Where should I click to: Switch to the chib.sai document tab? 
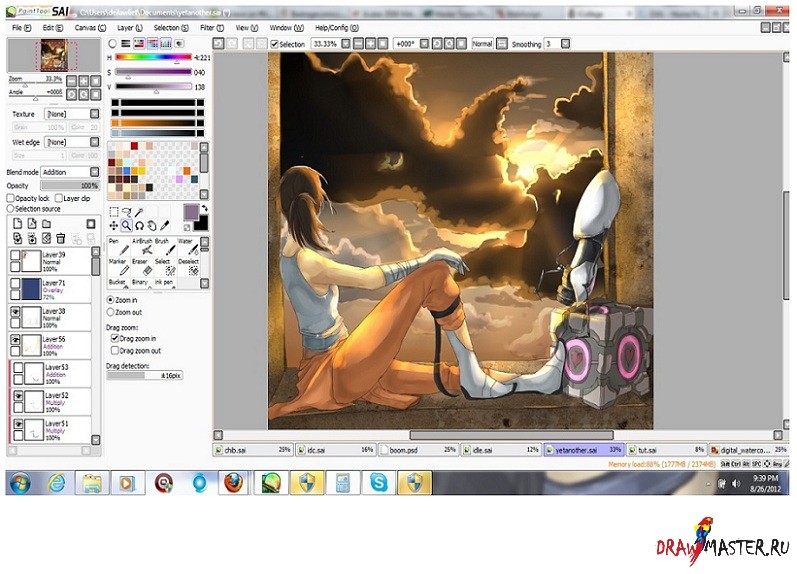click(253, 450)
